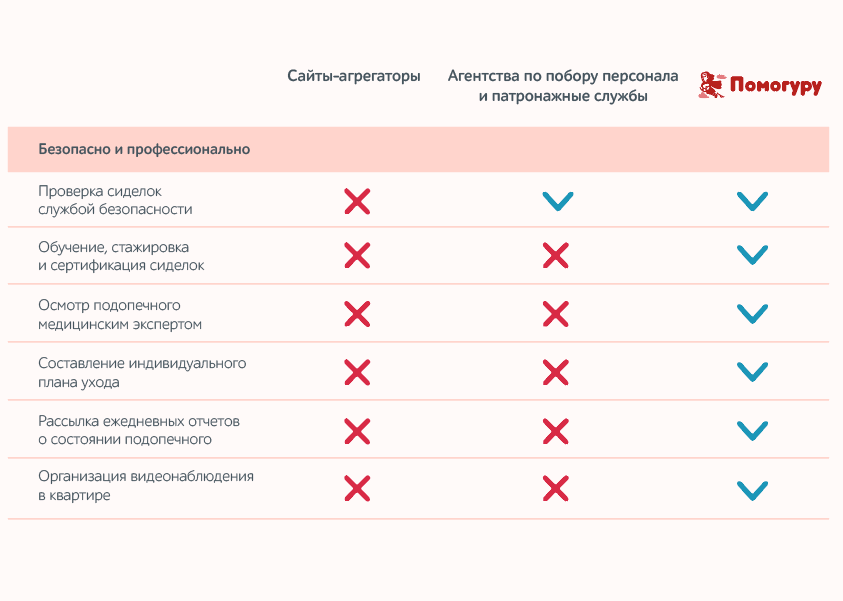
Task: Click aggregators red cross for video surveillance
Action: click(x=357, y=488)
